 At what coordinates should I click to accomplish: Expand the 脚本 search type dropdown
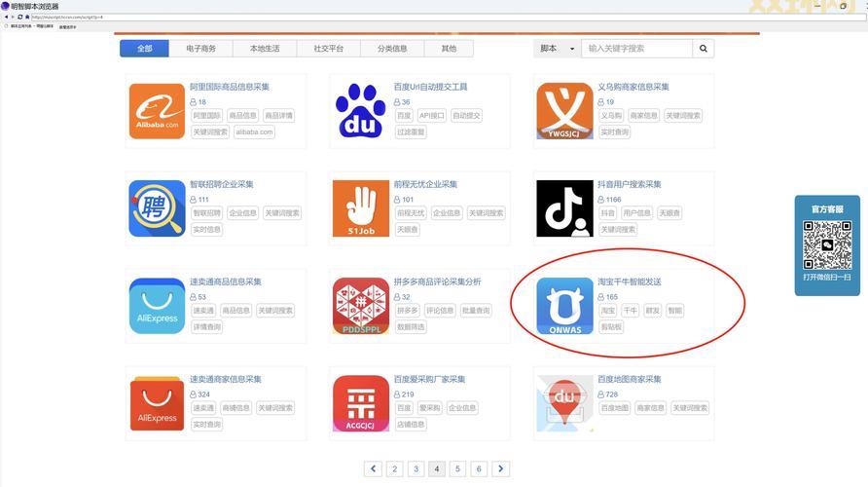(557, 49)
